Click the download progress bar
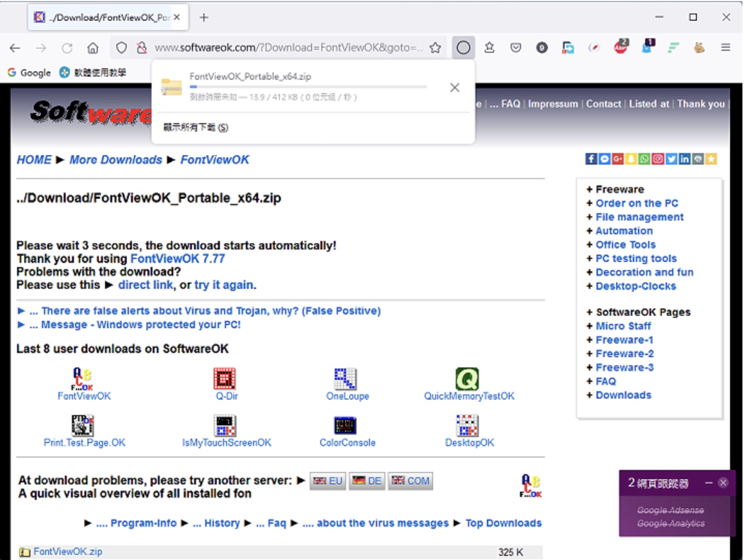The width and height of the screenshot is (744, 560). click(308, 87)
